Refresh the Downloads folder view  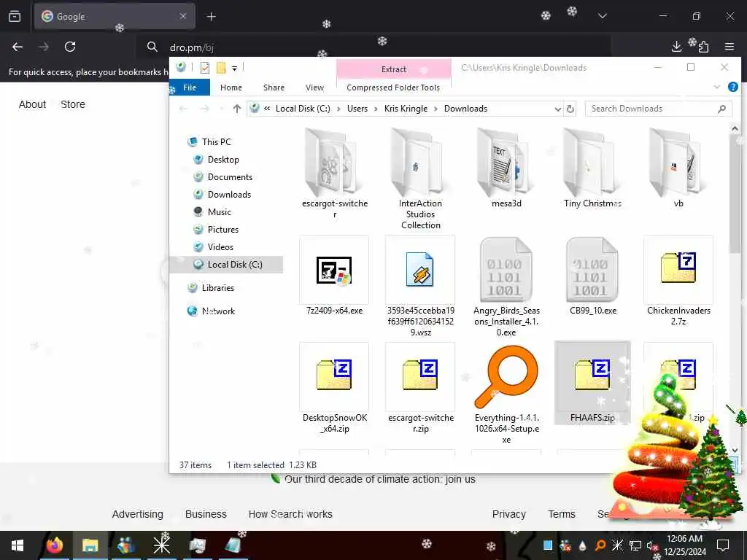570,109
